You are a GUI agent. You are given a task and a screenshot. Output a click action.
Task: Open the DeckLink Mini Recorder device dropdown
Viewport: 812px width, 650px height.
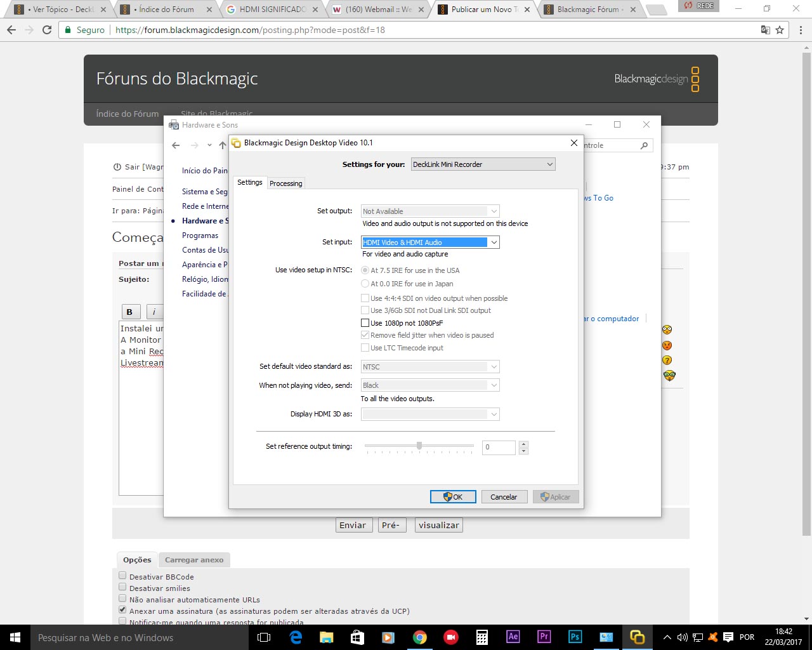483,164
